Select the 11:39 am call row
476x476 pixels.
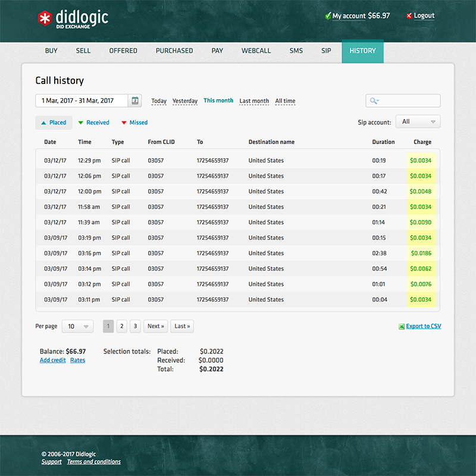pyautogui.click(x=237, y=223)
